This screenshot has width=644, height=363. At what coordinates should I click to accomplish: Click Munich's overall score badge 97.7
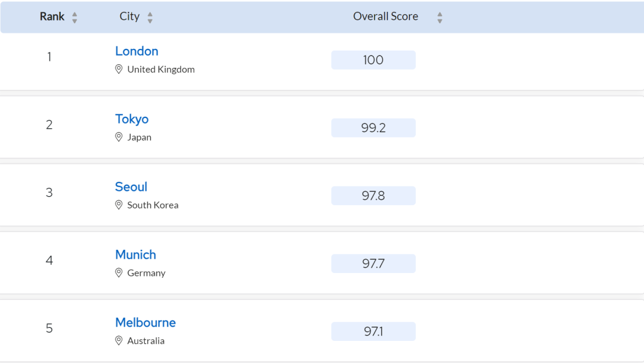[x=373, y=263]
